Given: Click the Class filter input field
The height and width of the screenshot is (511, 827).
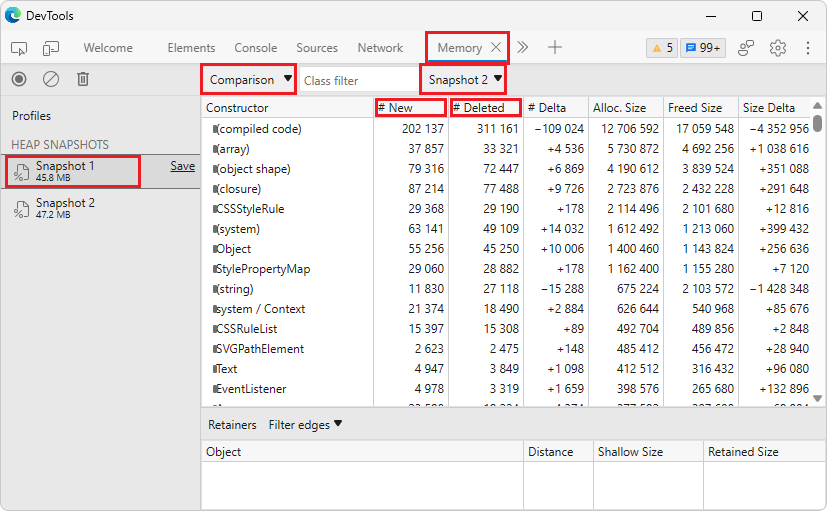Looking at the screenshot, I should (359, 81).
